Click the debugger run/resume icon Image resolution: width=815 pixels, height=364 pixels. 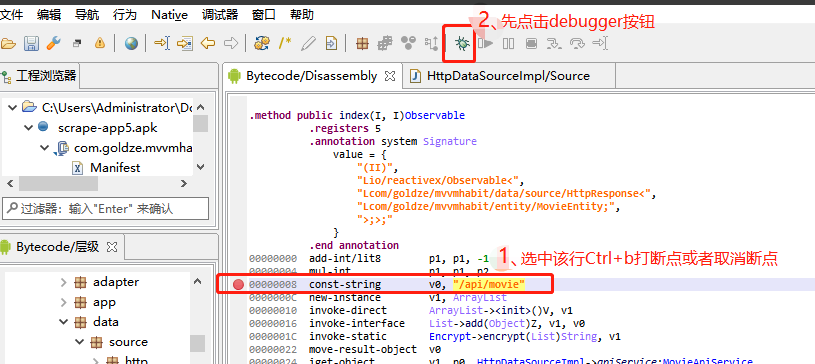pyautogui.click(x=485, y=44)
